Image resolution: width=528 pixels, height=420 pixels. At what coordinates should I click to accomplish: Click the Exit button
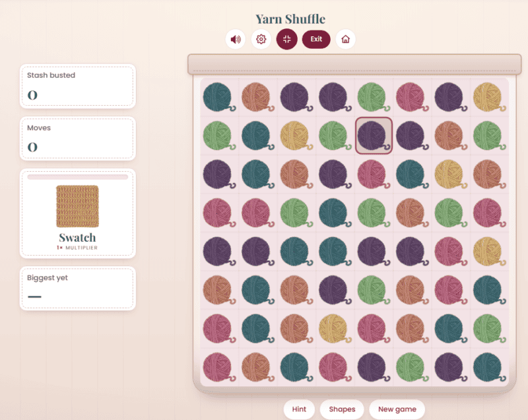[316, 40]
